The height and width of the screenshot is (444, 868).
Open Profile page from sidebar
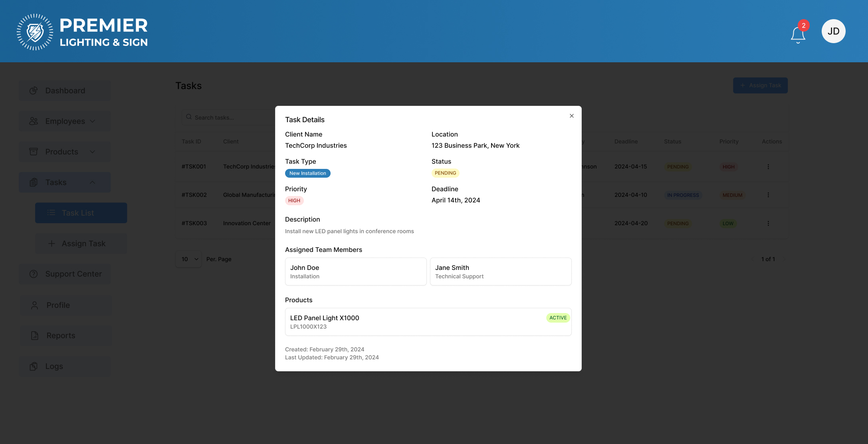coord(58,305)
